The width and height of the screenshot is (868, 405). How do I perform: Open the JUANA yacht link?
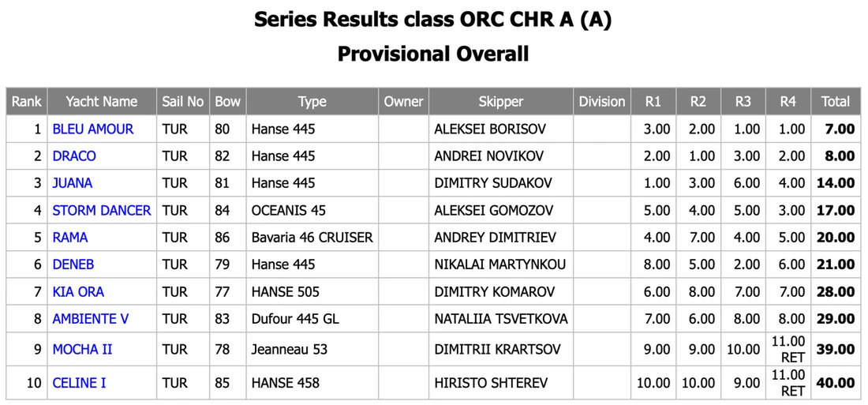73,183
